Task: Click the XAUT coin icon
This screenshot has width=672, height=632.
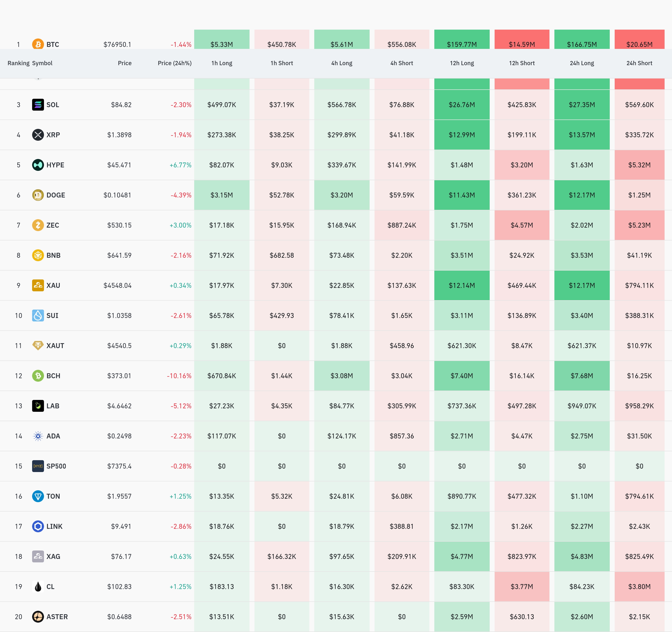Action: click(38, 346)
